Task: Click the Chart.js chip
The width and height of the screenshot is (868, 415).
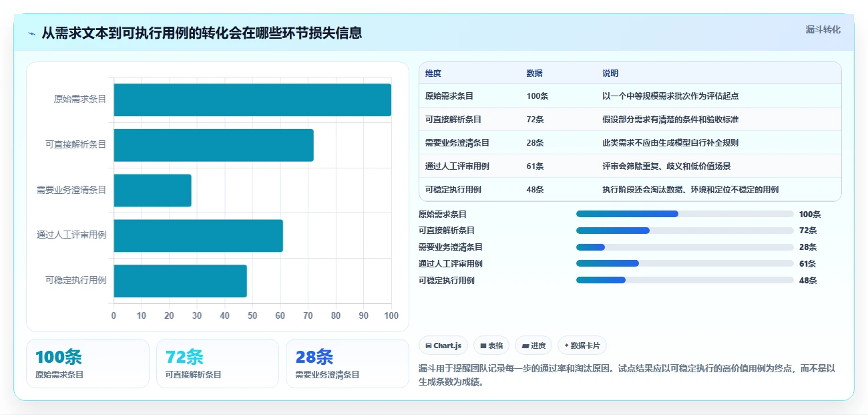Action: pos(443,345)
